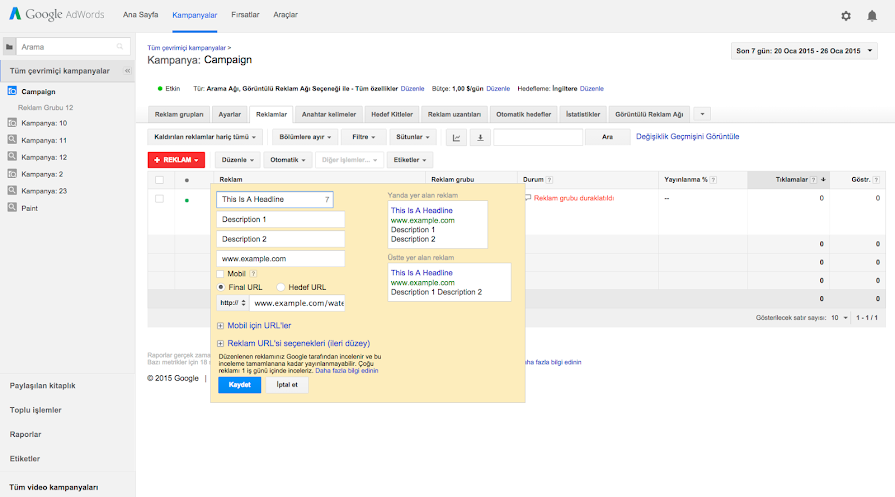
Task: Tick the select-all checkbox in the table header
Action: click(x=159, y=180)
